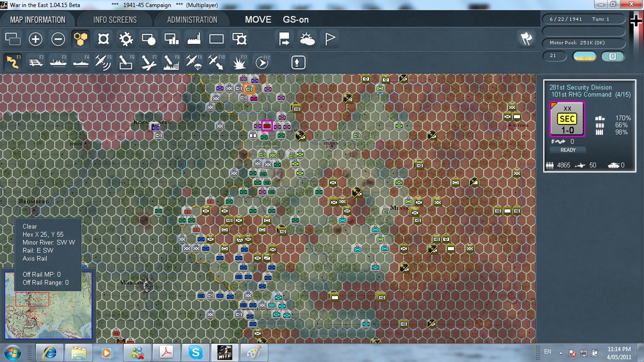Image resolution: width=644 pixels, height=362 pixels.
Task: Click the date and turn display field
Action: [584, 19]
